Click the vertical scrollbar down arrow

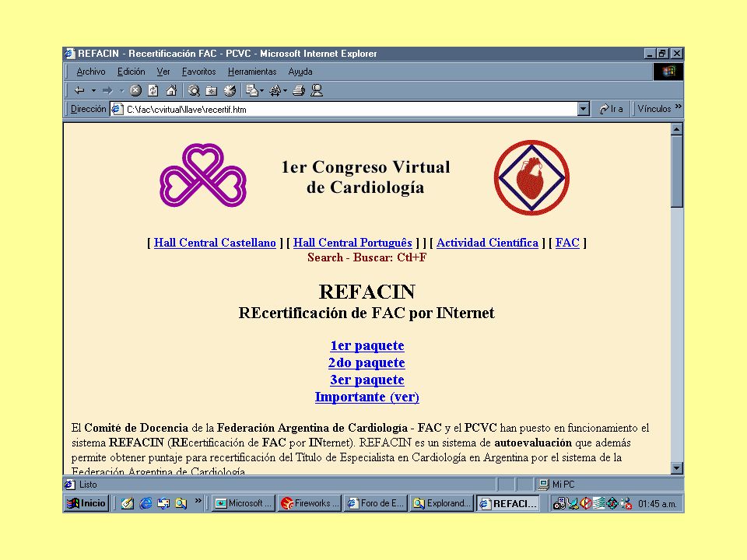676,468
